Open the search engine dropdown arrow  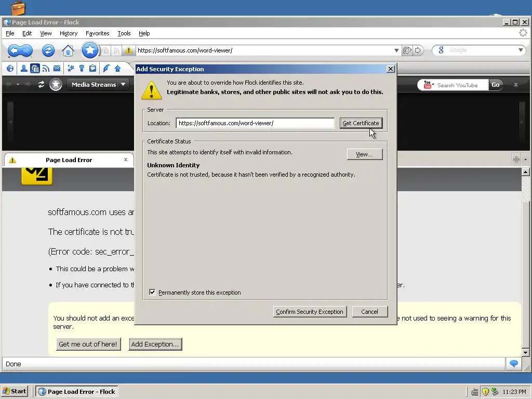tap(521, 50)
